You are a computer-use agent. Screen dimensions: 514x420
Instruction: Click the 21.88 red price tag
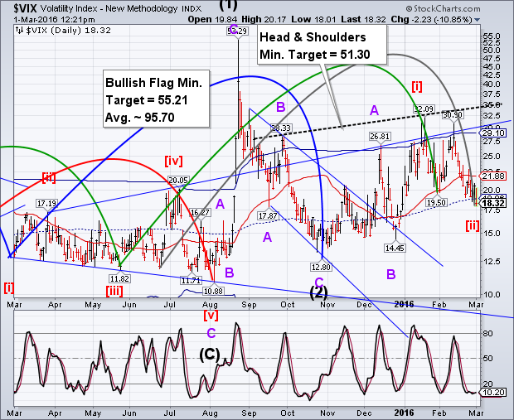pos(493,176)
